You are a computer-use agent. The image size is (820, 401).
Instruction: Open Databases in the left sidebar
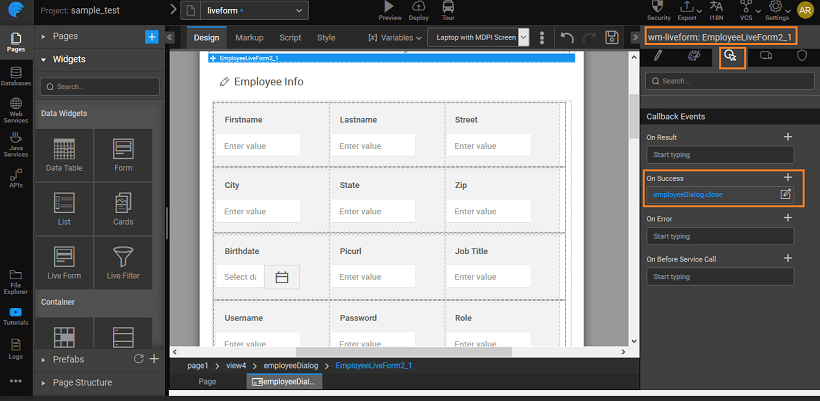16,75
